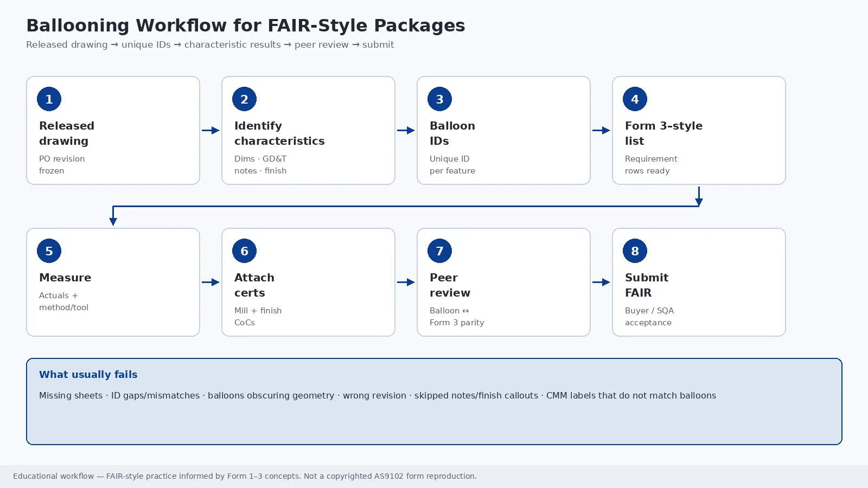The image size is (868, 488).
Task: Select the "What usually fails" heading
Action: pos(88,375)
